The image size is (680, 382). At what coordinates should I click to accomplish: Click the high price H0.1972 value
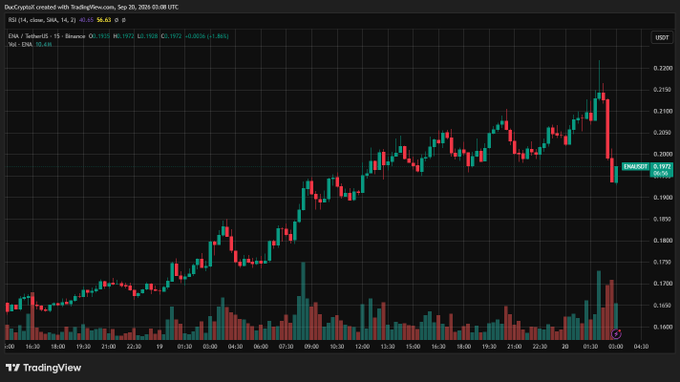click(124, 36)
